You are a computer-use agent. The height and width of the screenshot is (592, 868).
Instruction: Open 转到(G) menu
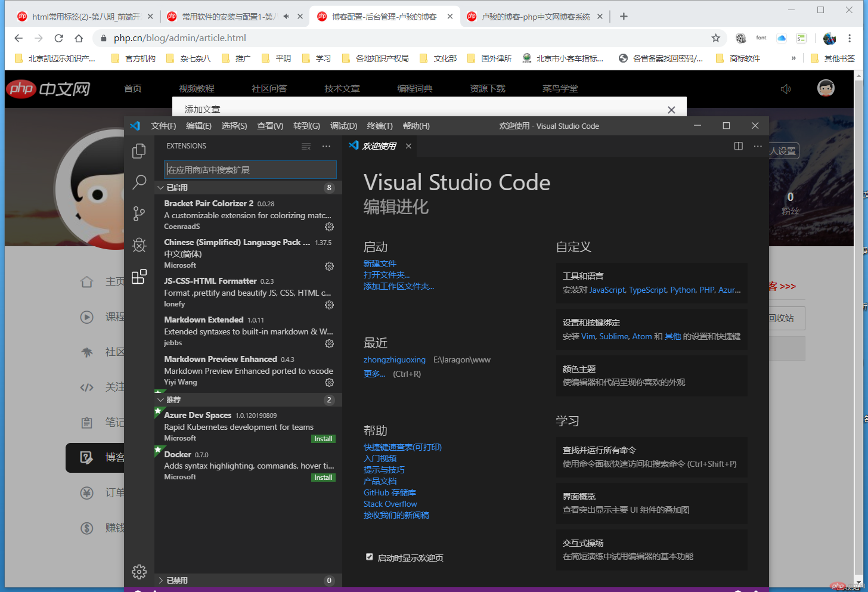pos(306,126)
